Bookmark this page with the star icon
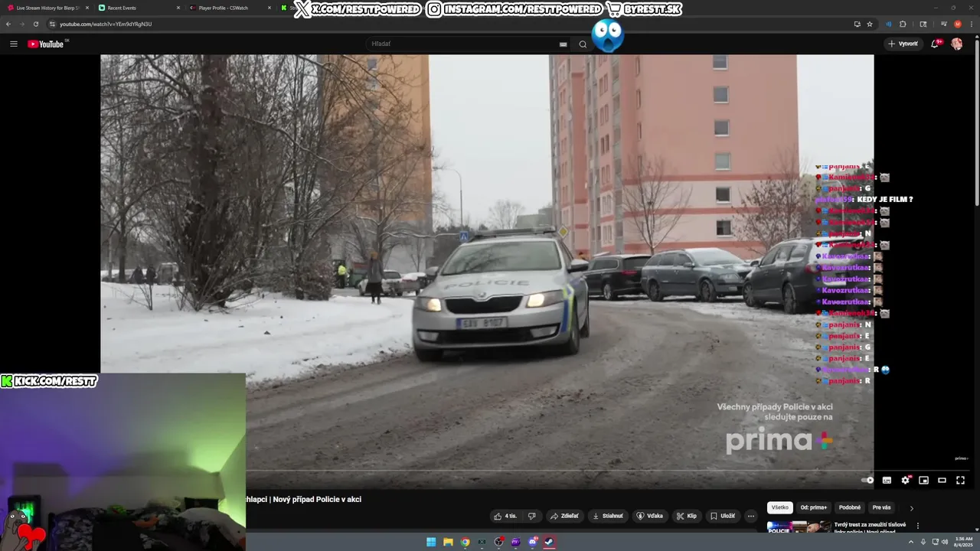Viewport: 980px width, 551px height. (870, 24)
